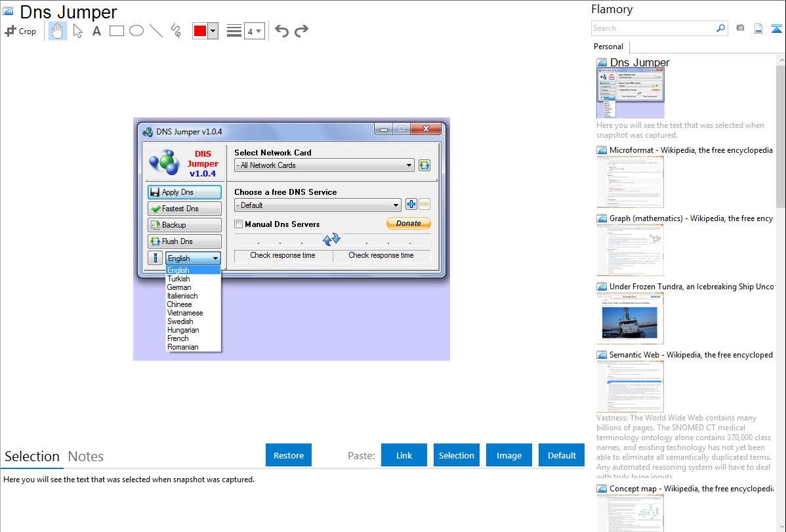The width and height of the screenshot is (786, 532).
Task: Click the Flamory search magnifier icon
Action: [721, 28]
